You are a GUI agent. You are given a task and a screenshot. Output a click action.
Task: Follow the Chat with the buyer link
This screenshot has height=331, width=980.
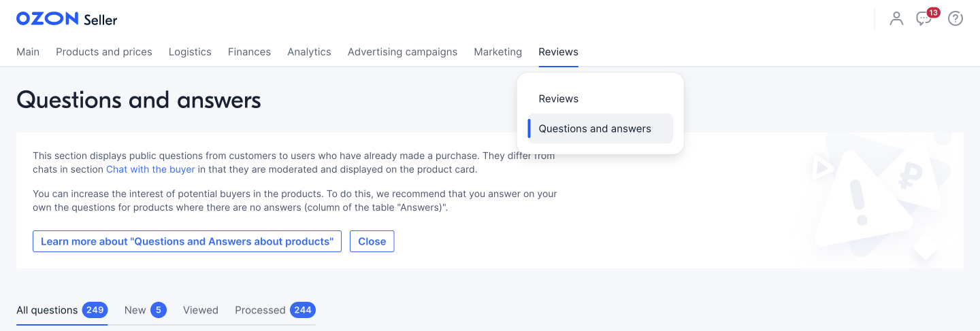(x=150, y=169)
